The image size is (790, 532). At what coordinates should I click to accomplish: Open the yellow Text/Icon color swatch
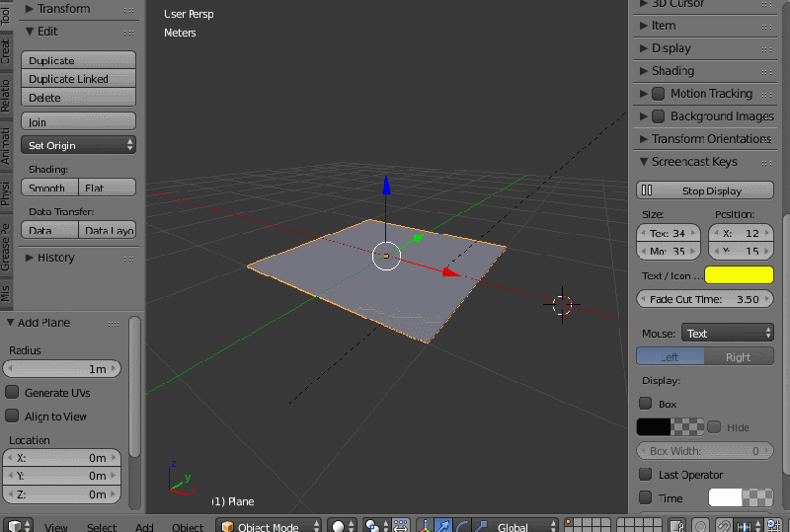pos(739,275)
